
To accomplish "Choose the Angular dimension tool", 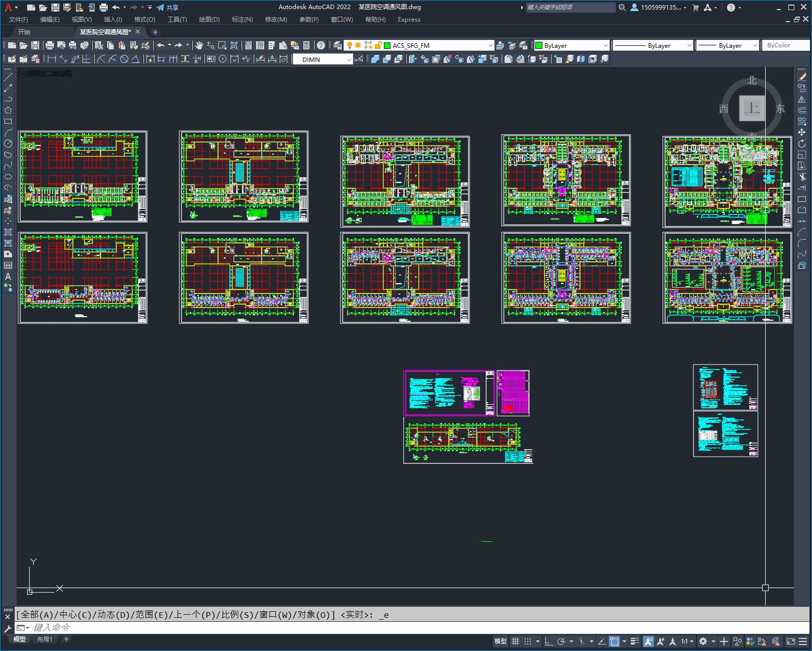I will tap(135, 59).
